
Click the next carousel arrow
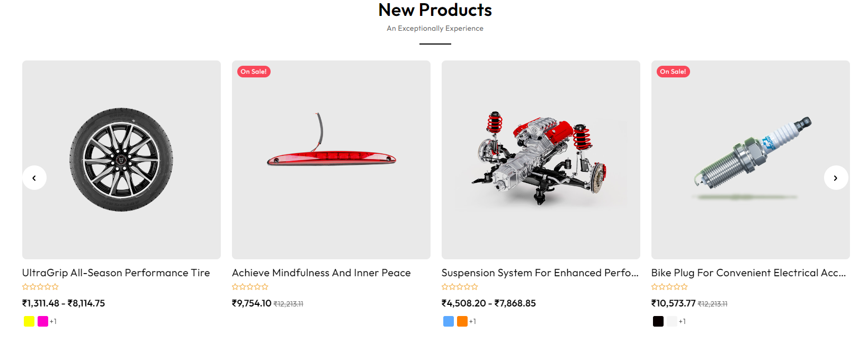[836, 178]
